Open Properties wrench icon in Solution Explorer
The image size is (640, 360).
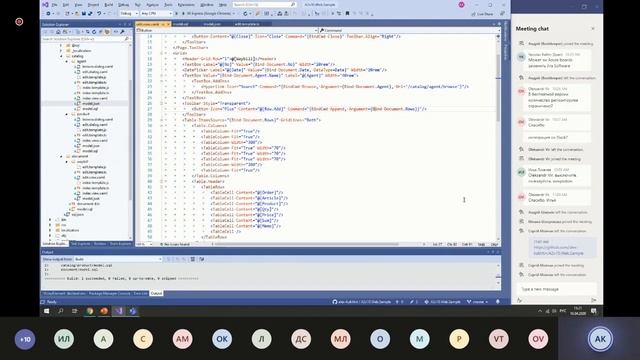(122, 31)
